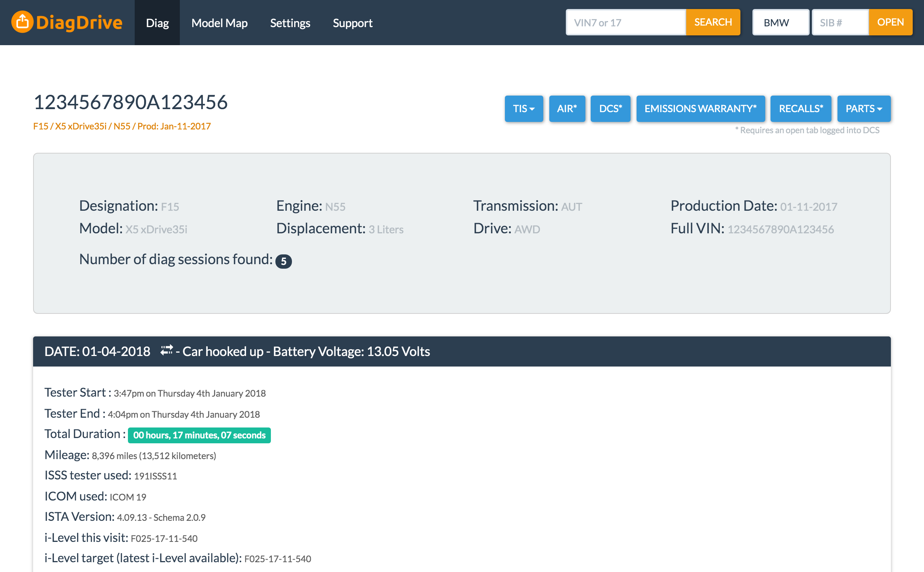Click the orange F15 / X5 xDrive35i subtitle
Viewport: 924px width, 572px height.
coord(122,126)
